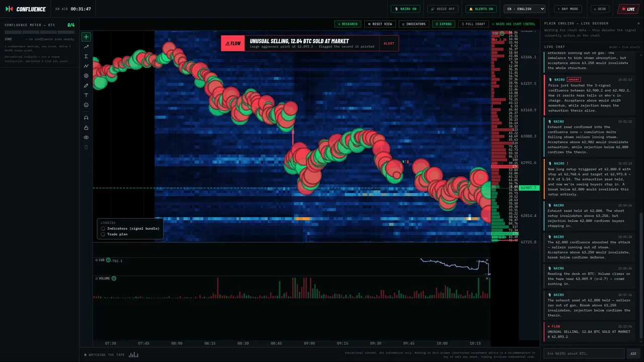644x362 pixels.
Task: Click the red LIVE indicator button
Action: [628, 9]
